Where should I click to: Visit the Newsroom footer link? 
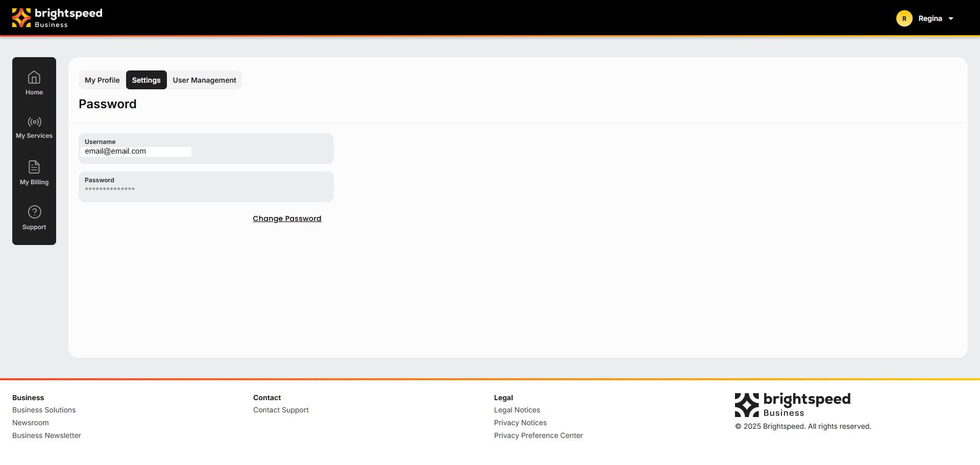31,423
